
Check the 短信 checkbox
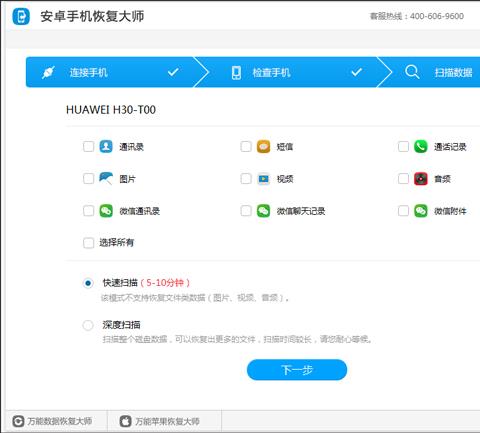point(246,146)
